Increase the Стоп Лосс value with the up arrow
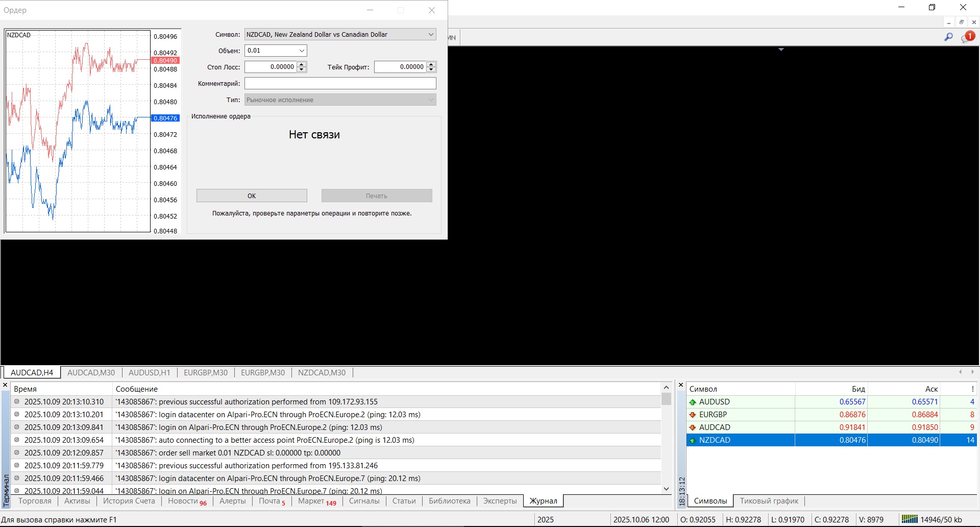Screen dimensions: 980x527 coord(302,64)
